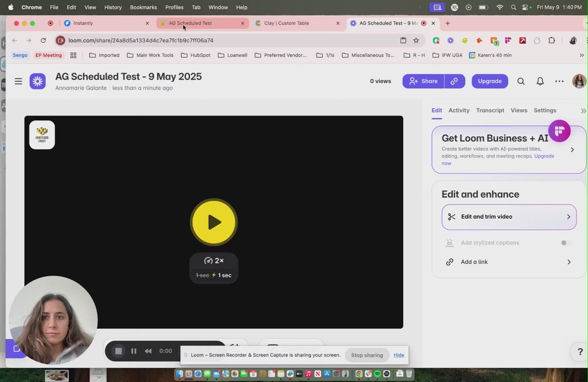Open the notifications bell
The height and width of the screenshot is (382, 588).
(540, 81)
